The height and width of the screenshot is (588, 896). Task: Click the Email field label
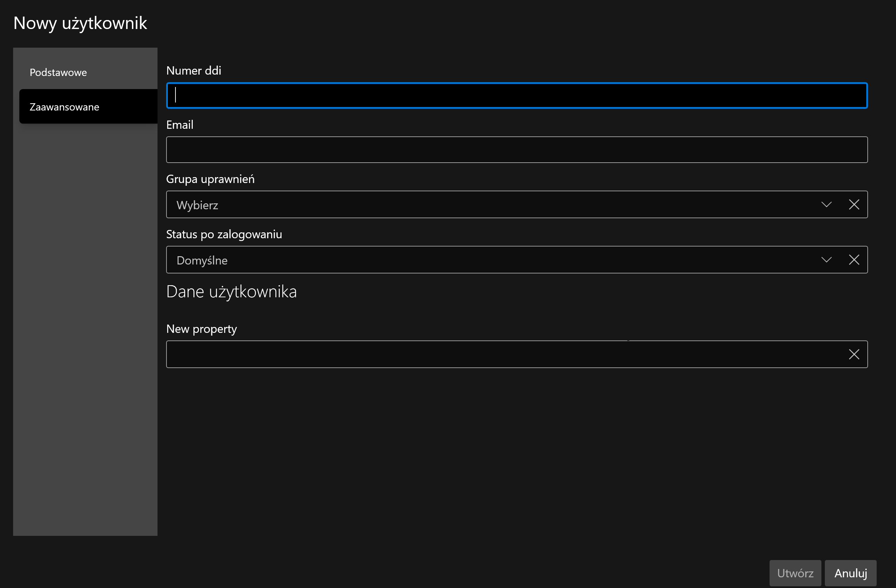pyautogui.click(x=180, y=125)
